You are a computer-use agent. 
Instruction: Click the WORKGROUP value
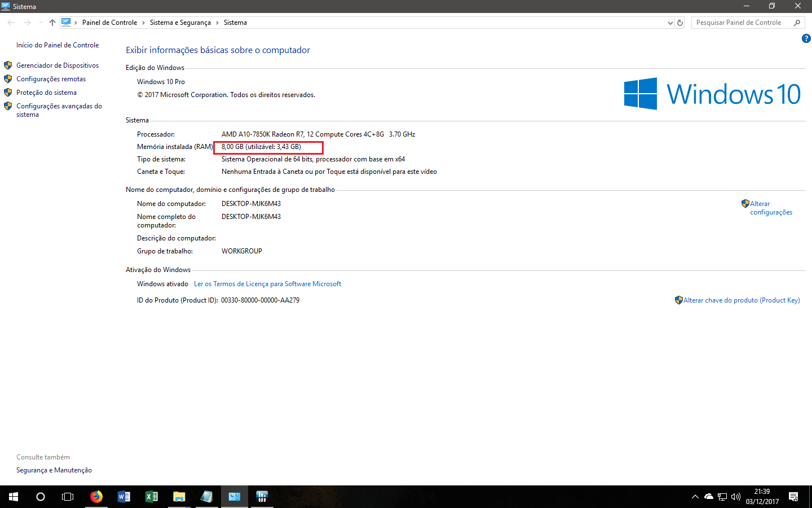coord(242,251)
